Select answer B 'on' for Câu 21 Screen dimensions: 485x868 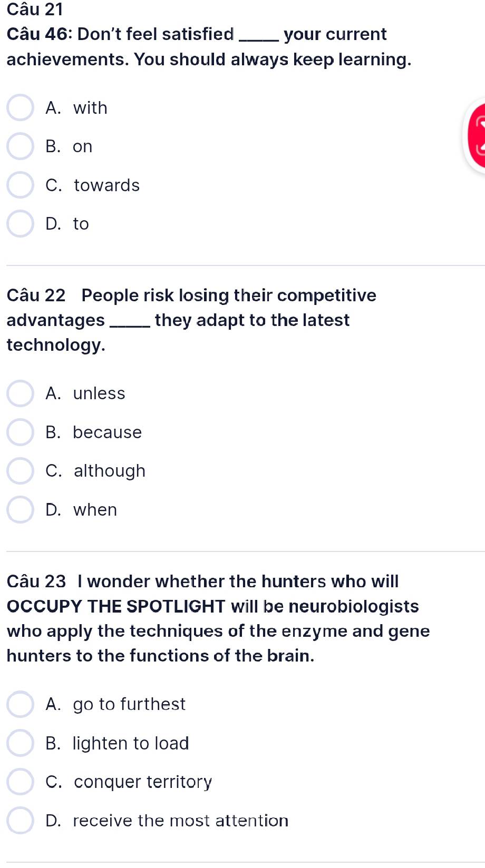click(x=20, y=146)
